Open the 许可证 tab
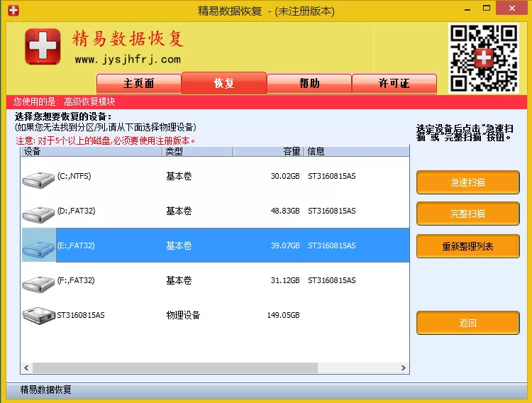Image resolution: width=532 pixels, height=403 pixels. pyautogui.click(x=394, y=84)
